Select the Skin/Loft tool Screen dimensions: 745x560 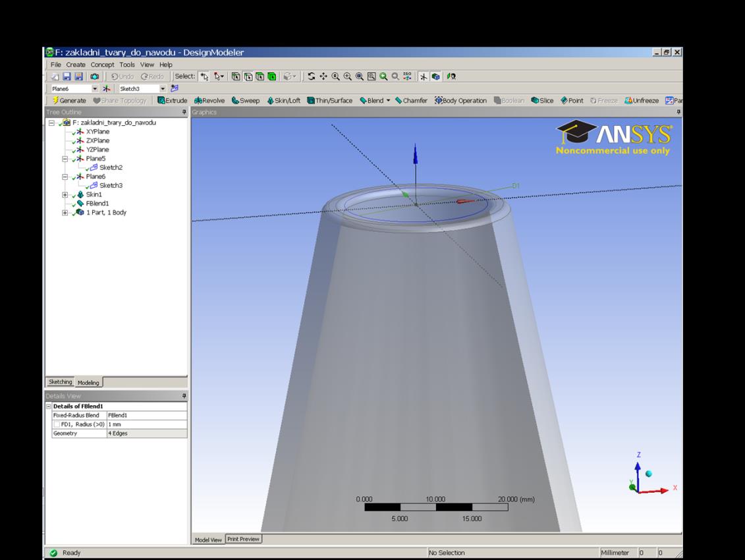pyautogui.click(x=284, y=100)
